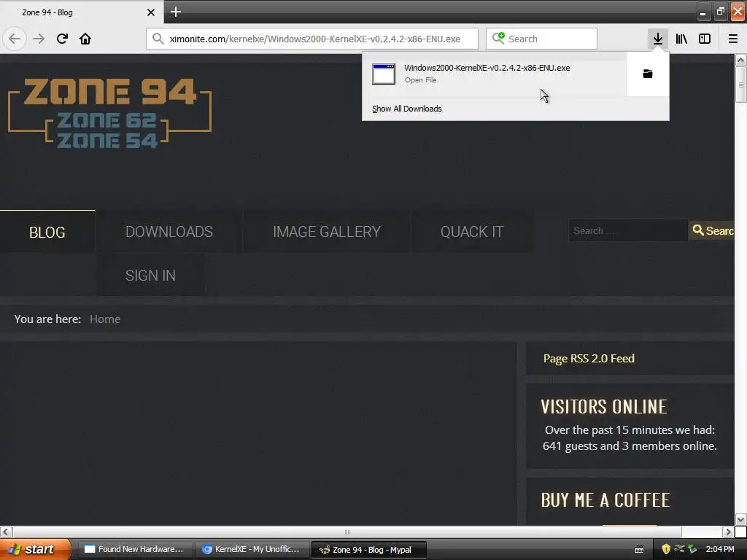Click the downloaded exe file icon
Screen dimensions: 747x560
(x=384, y=74)
